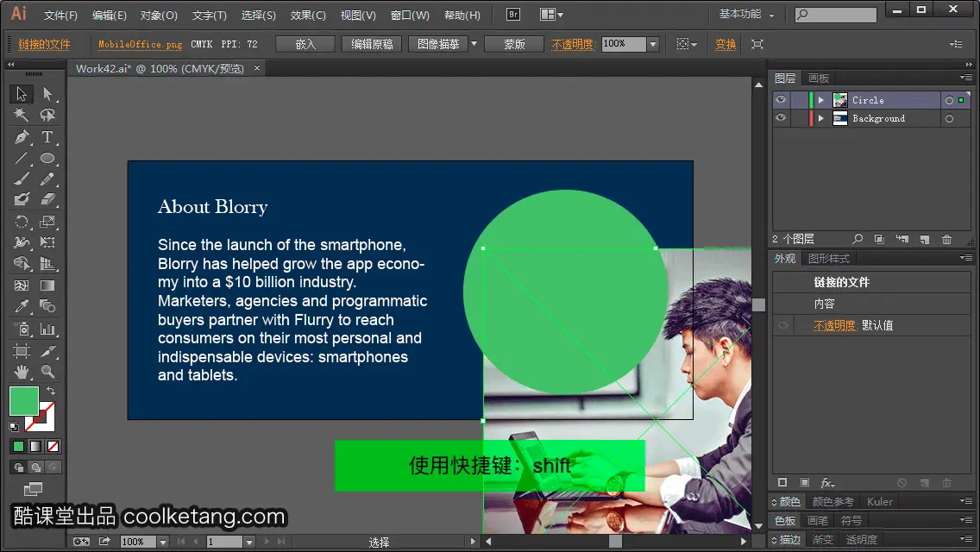Create new layer icon in Layers panel
The height and width of the screenshot is (552, 980).
(x=925, y=240)
